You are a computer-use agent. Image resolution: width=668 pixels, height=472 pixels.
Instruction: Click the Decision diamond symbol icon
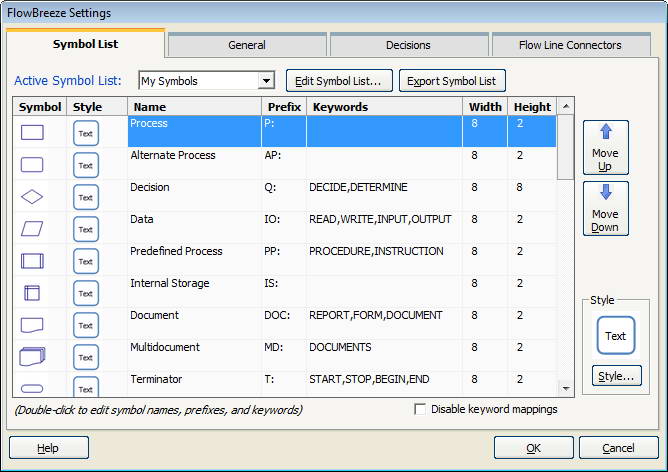(x=32, y=196)
